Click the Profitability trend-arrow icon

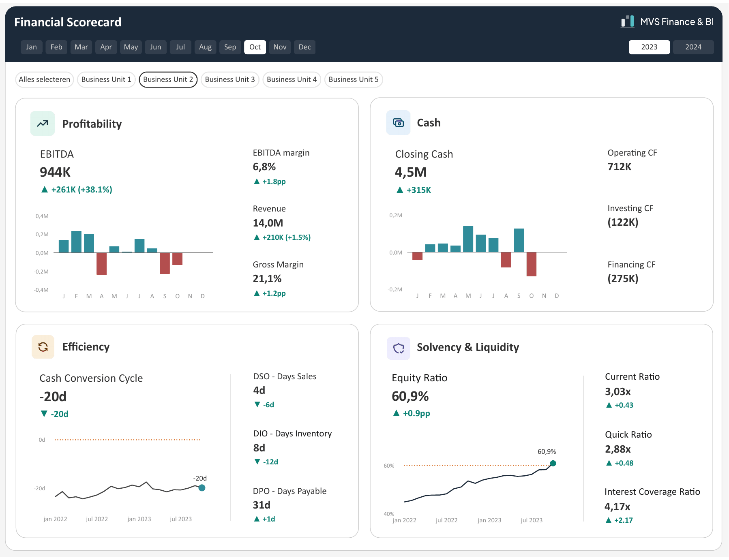coord(43,124)
